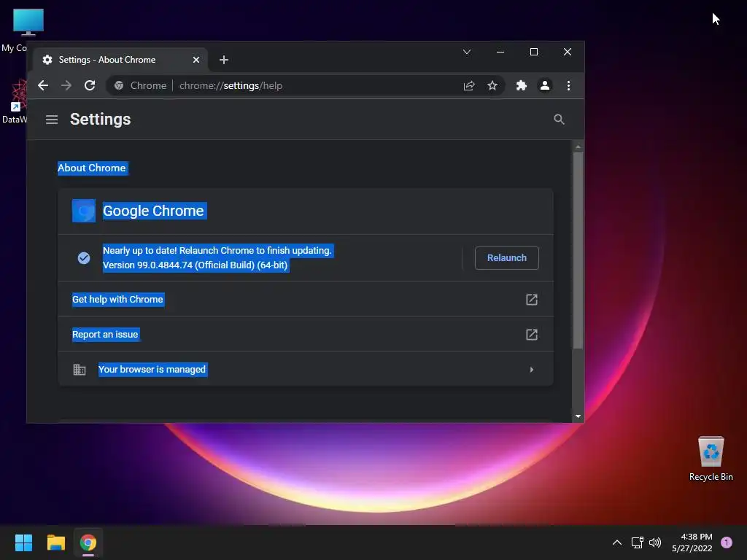The width and height of the screenshot is (747, 560).
Task: Close the Chrome window
Action: (568, 52)
